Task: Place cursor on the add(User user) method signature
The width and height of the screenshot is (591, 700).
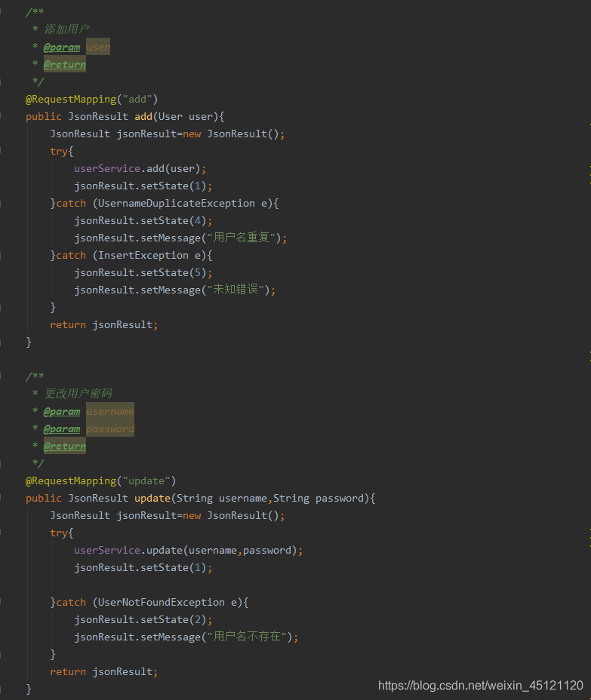Action: click(x=125, y=116)
